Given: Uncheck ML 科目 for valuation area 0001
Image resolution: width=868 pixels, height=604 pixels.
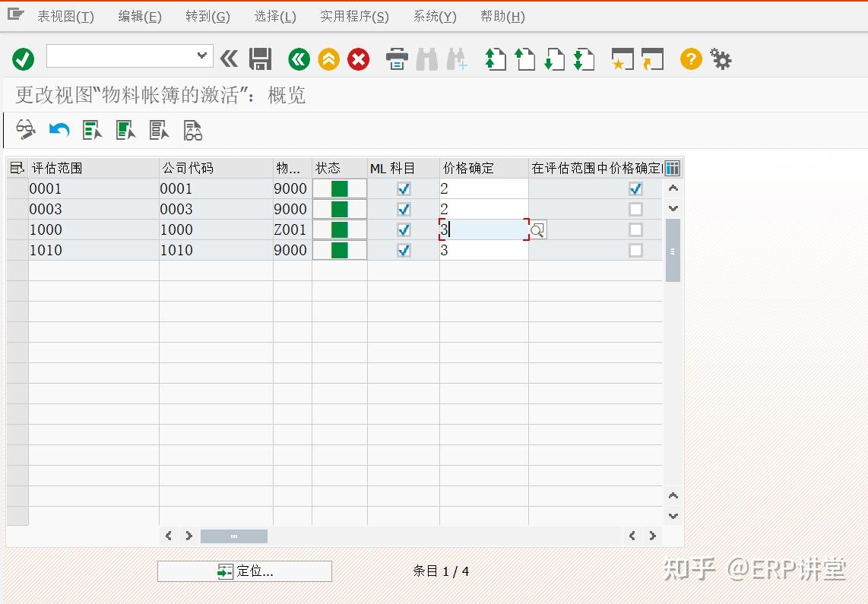Looking at the screenshot, I should click(404, 188).
